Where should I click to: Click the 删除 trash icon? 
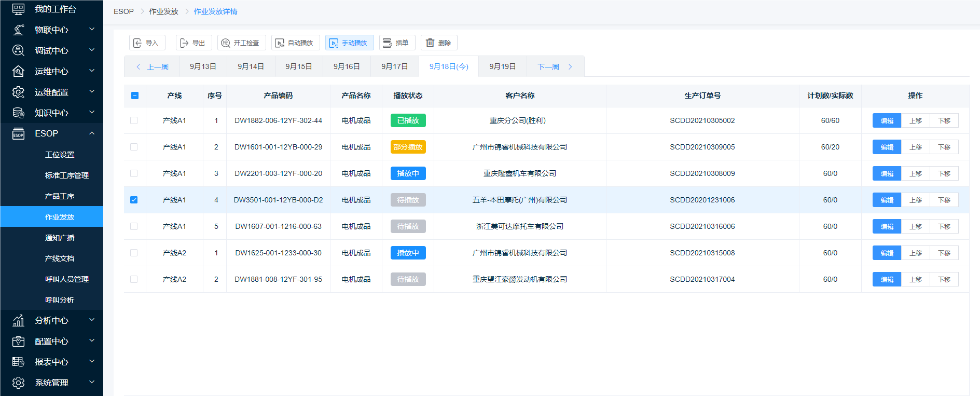[430, 43]
